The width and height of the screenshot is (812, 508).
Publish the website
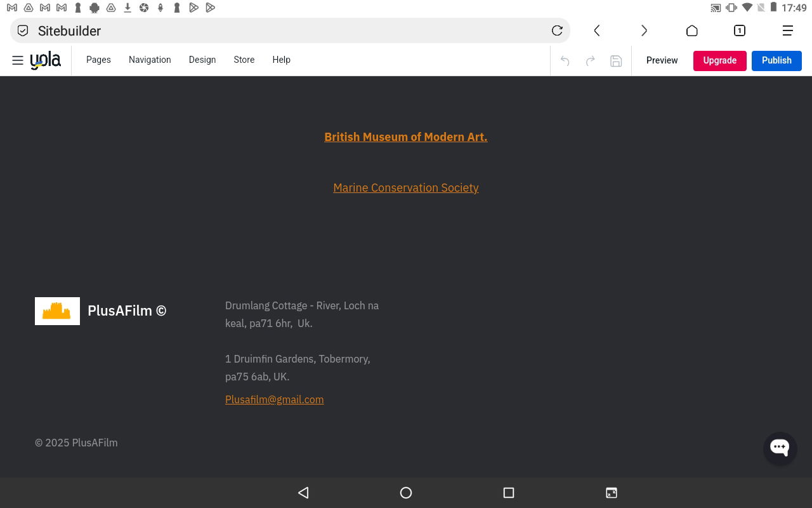[x=776, y=60]
